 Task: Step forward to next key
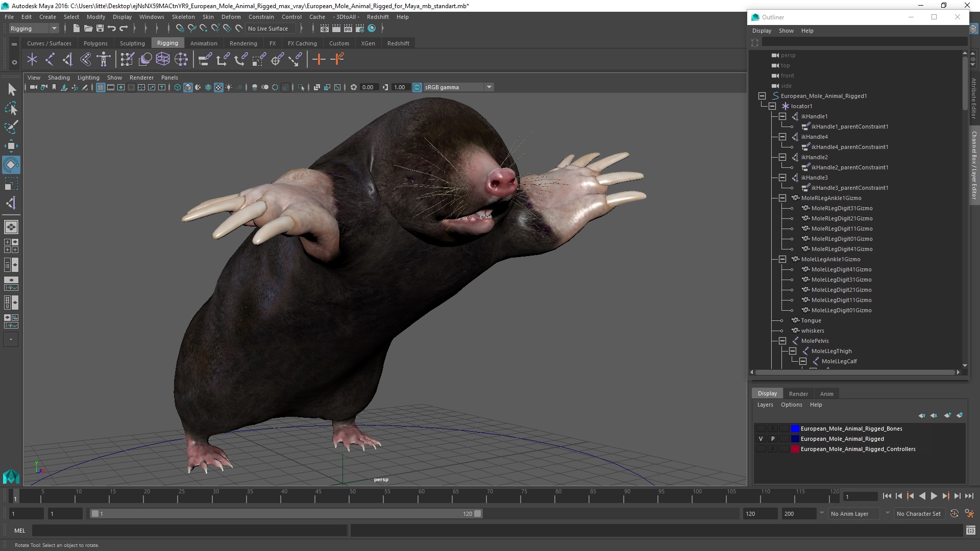tap(946, 496)
